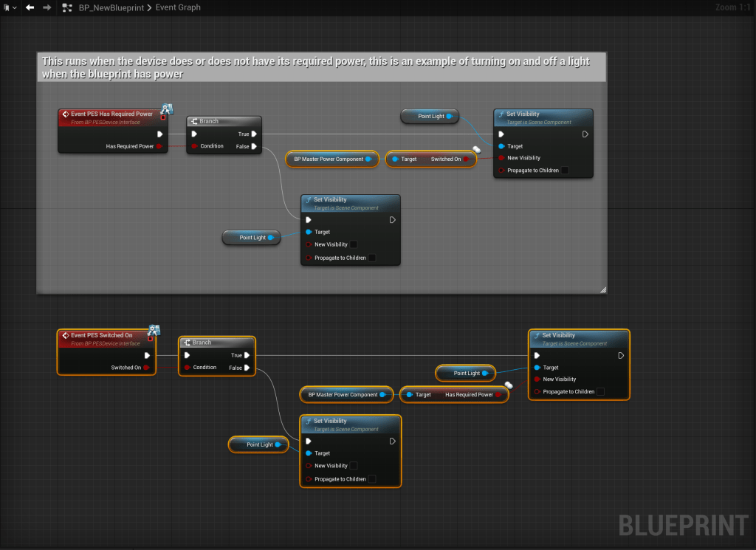Select the comment box Branch node by its title
The image size is (756, 550).
(x=209, y=122)
